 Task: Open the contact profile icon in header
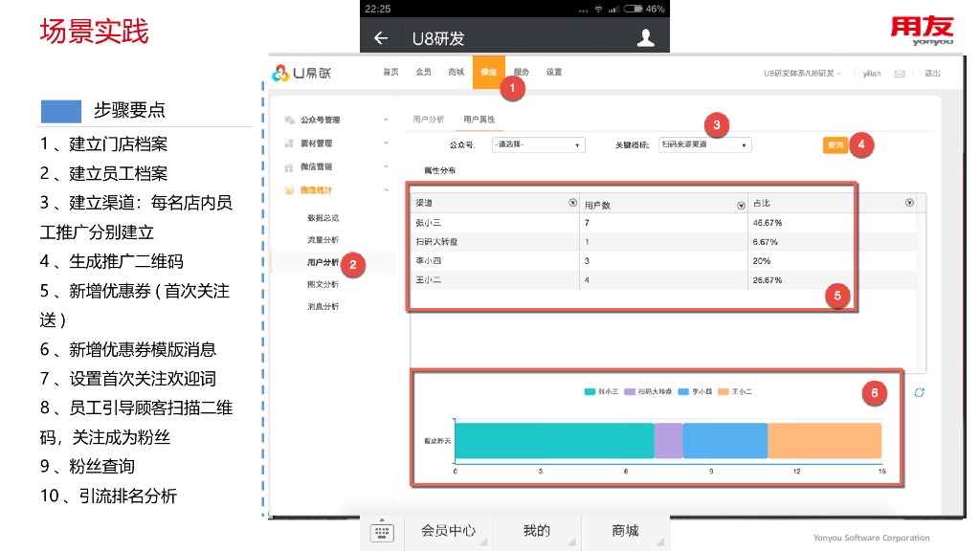(646, 38)
